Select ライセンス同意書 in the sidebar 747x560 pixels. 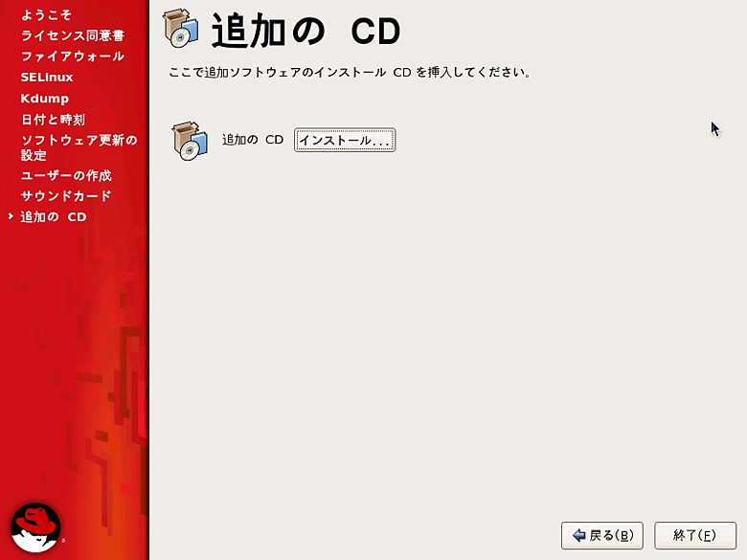[x=73, y=35]
